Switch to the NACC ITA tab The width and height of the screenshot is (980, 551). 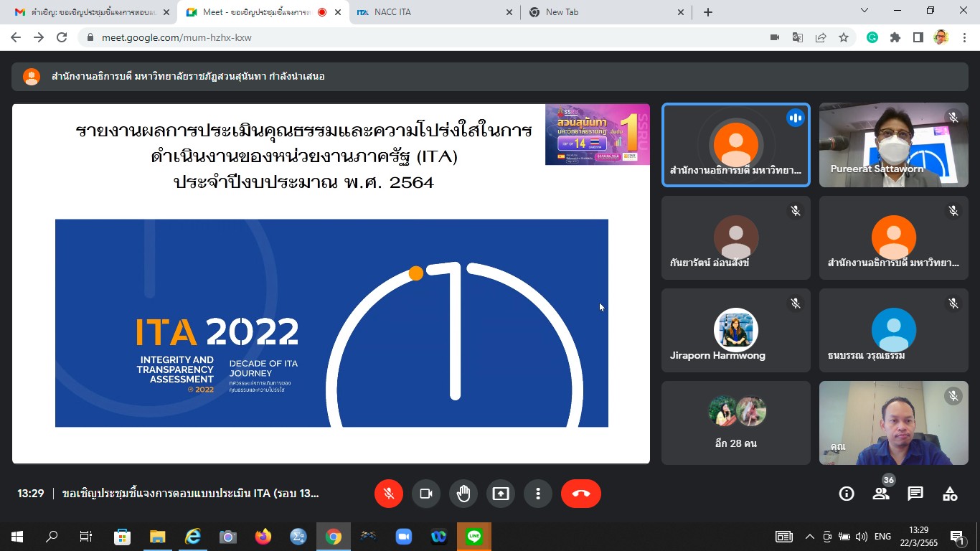(x=430, y=12)
